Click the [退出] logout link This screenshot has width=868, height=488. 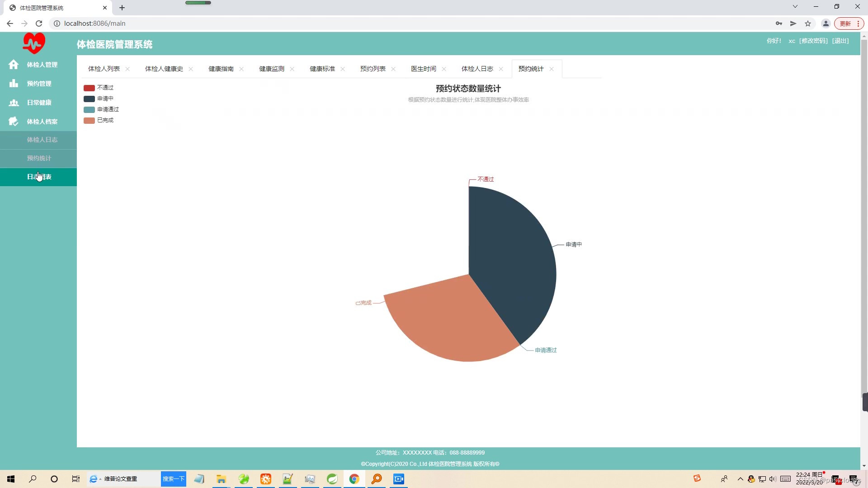pyautogui.click(x=840, y=41)
